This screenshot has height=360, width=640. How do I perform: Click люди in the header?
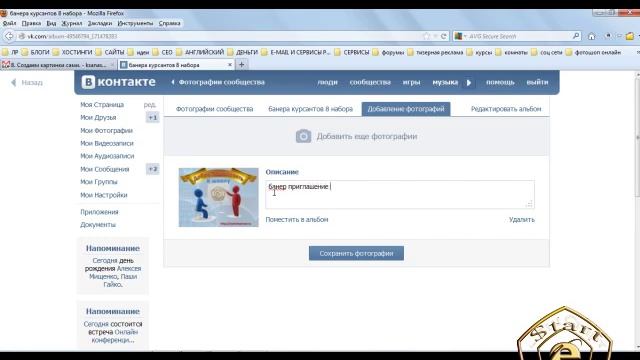click(327, 82)
